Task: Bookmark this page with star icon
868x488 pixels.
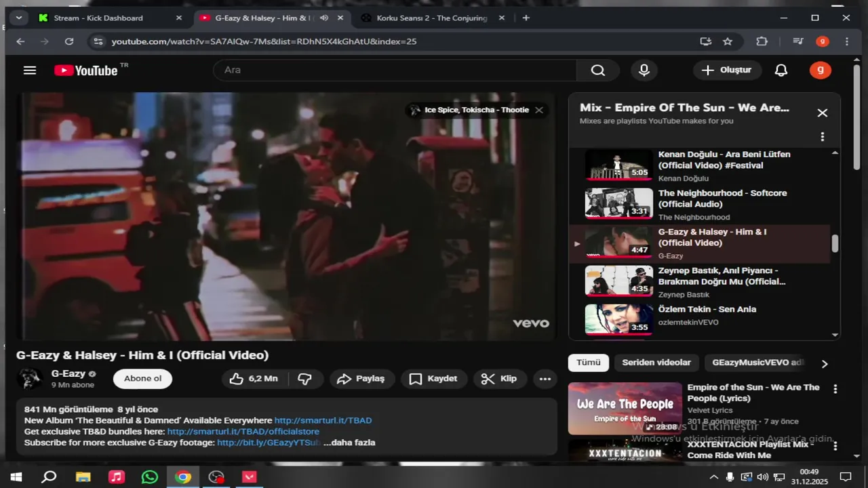Action: click(728, 41)
